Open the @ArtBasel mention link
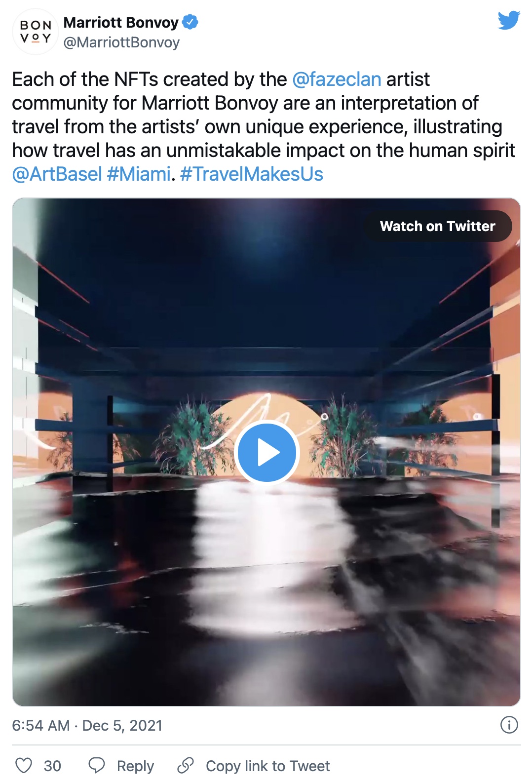This screenshot has width=532, height=783. click(57, 174)
